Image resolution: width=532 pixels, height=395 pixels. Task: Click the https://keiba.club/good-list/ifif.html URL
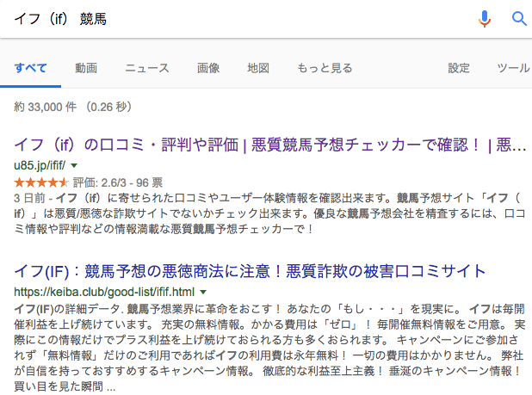pos(104,292)
